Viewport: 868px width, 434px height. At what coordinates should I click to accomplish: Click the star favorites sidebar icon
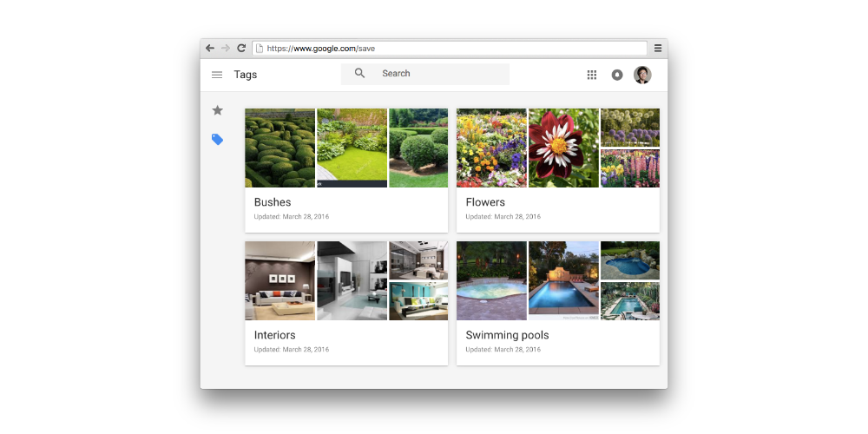point(217,110)
